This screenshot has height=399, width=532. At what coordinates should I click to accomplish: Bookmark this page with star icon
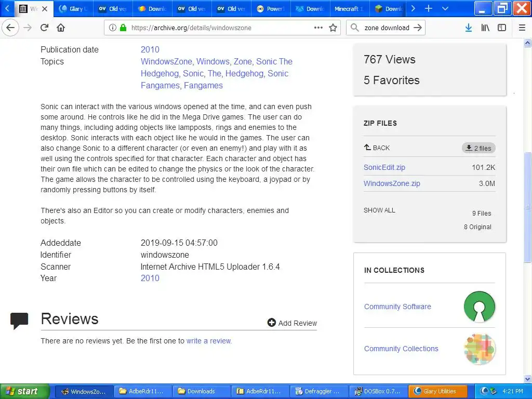[x=333, y=28]
